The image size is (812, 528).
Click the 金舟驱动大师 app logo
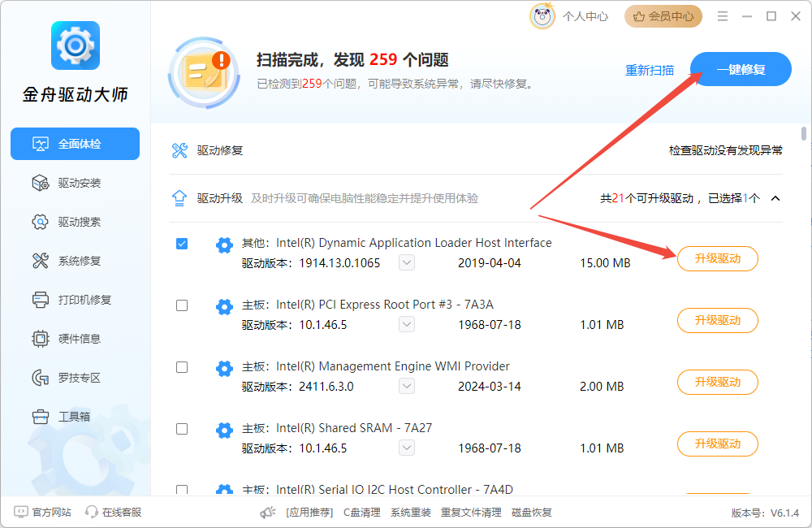pos(75,46)
